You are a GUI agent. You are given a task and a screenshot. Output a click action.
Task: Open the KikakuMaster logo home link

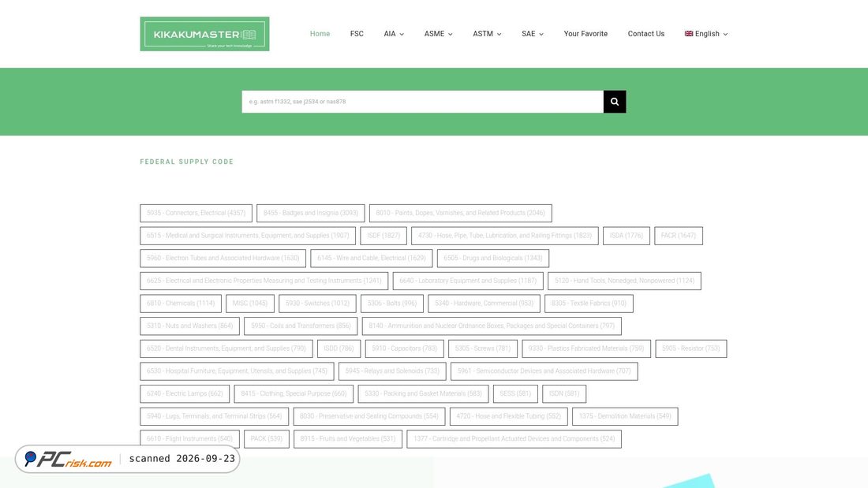click(x=205, y=34)
